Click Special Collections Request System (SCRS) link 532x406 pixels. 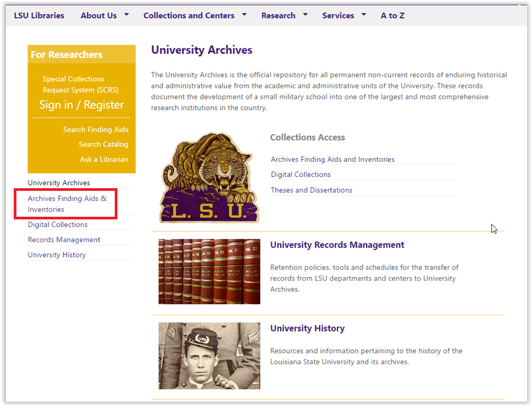[x=80, y=85]
